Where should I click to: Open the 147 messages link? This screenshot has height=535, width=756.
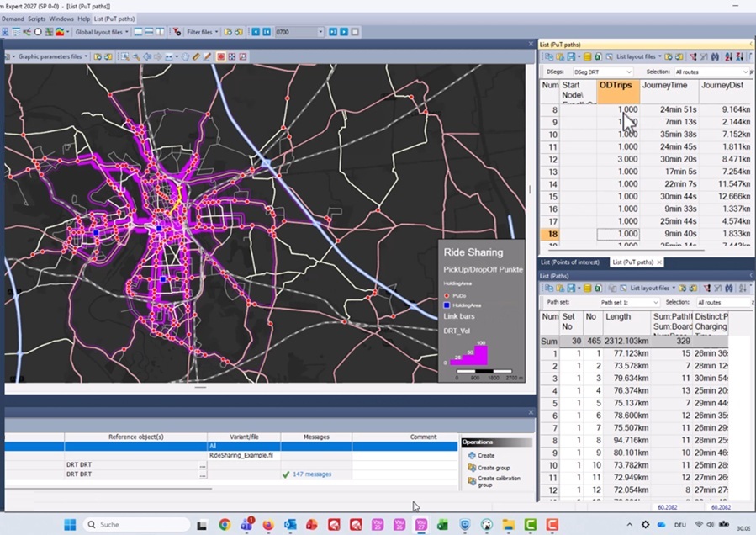312,474
